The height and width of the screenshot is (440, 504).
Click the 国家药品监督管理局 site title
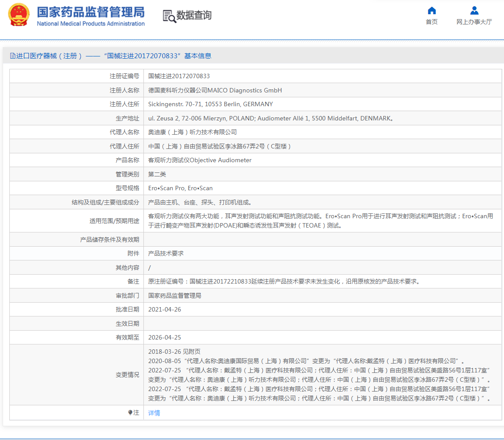[x=91, y=12]
